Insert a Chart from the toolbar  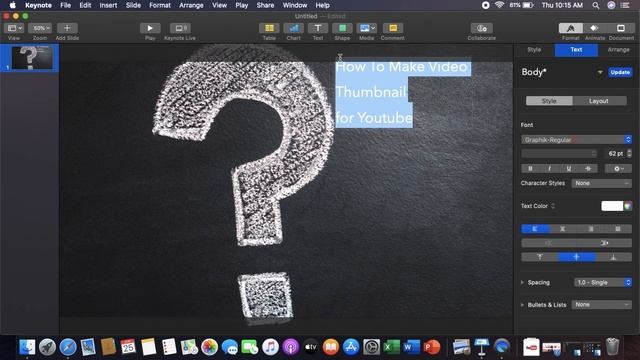pos(293,28)
